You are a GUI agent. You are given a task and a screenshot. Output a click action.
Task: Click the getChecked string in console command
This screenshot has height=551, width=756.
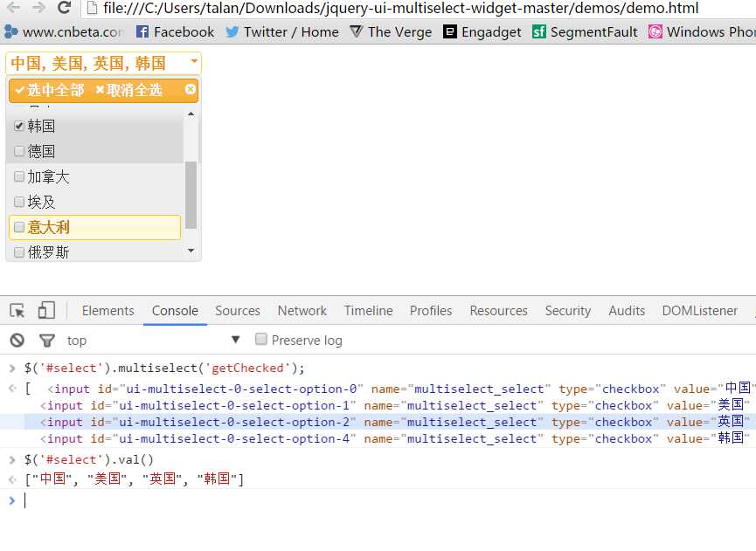(247, 368)
